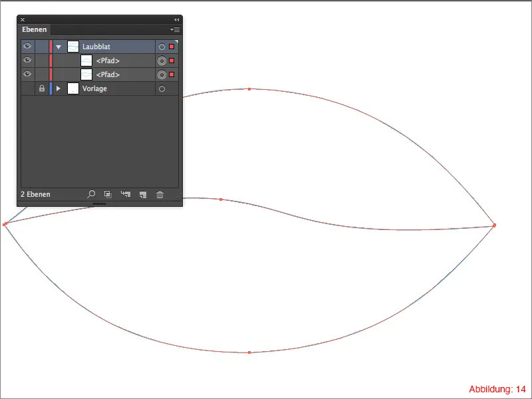532x399 pixels.
Task: Open the Ebenen panel options menu
Action: (175, 29)
